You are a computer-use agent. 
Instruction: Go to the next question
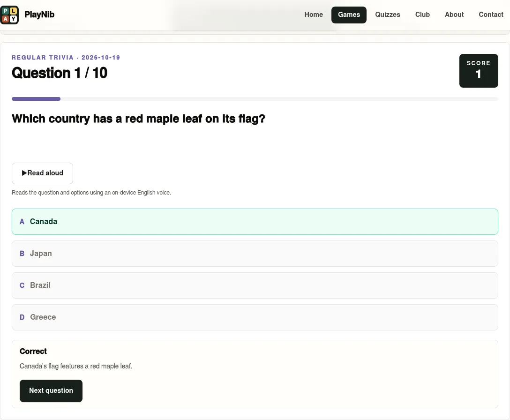click(x=51, y=391)
